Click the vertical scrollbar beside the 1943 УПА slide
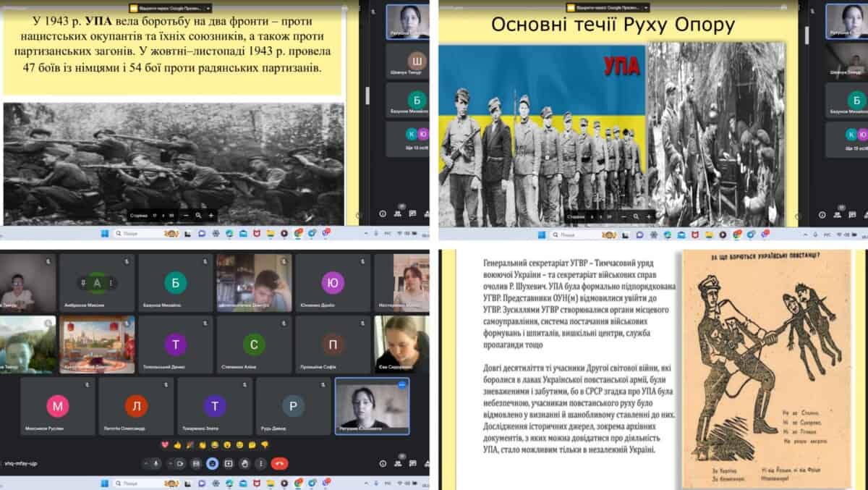Viewport: 868px width, 490px height. tap(367, 96)
